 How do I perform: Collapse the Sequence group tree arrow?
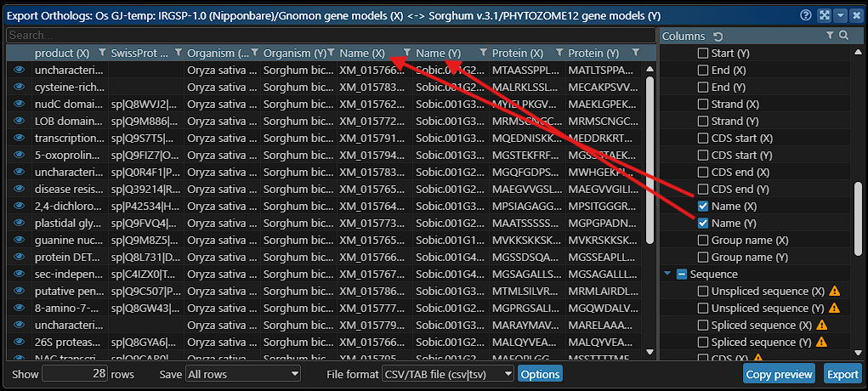667,274
